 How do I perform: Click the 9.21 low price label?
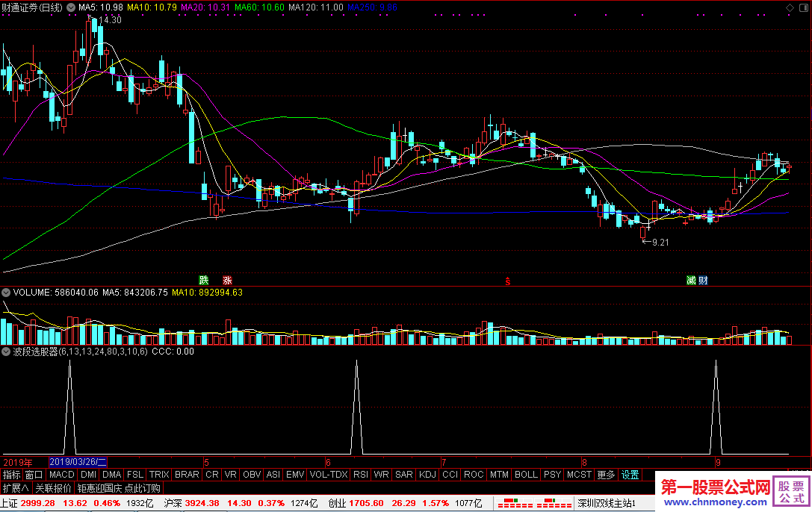[x=660, y=242]
